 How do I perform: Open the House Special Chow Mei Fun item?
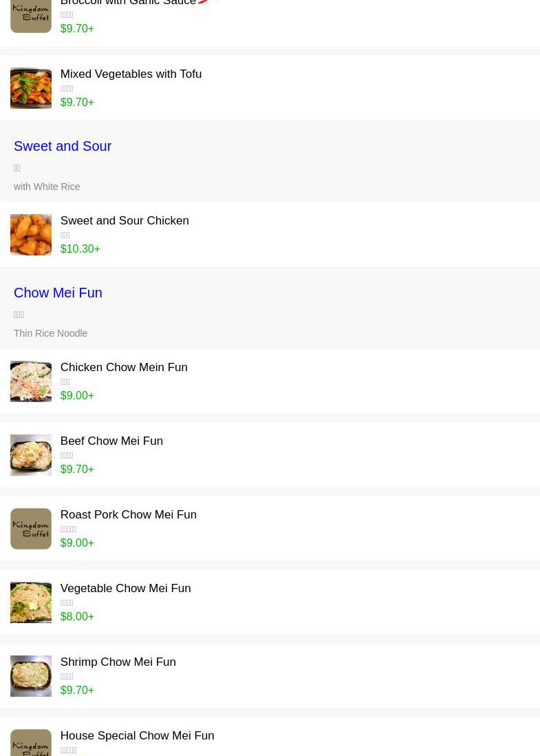coord(137,736)
